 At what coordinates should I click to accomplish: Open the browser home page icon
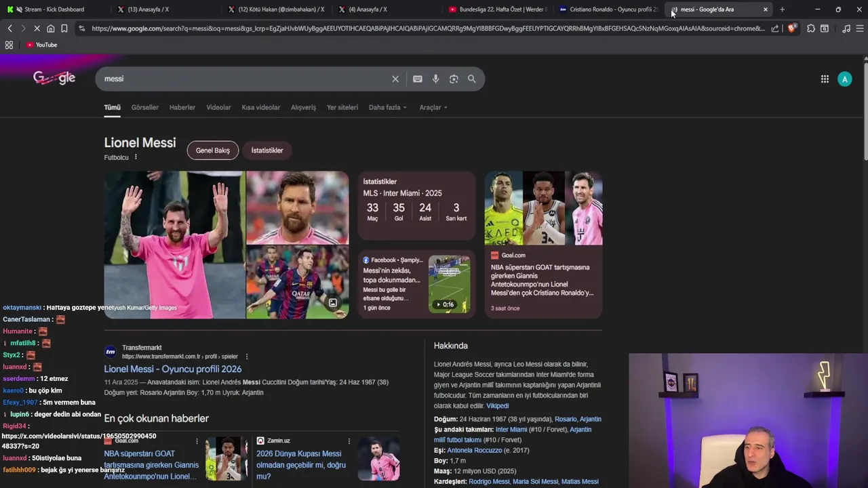[50, 28]
